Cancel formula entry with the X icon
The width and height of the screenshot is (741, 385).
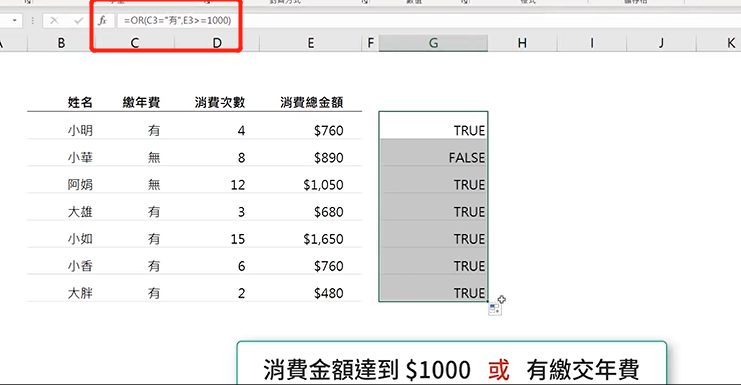pos(54,20)
